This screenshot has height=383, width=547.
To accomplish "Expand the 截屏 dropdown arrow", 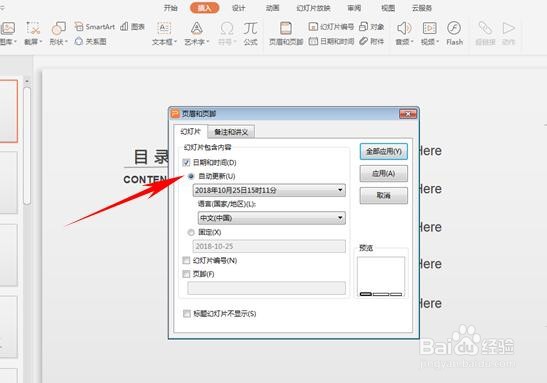I will click(41, 42).
